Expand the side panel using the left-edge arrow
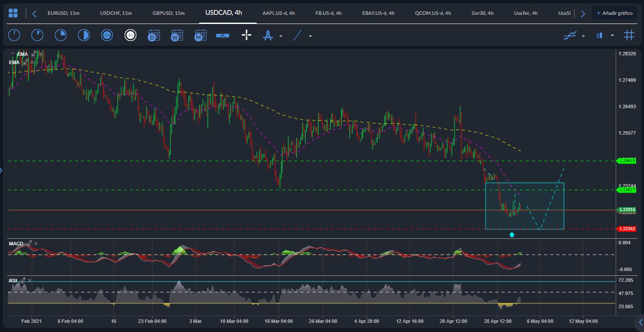This screenshot has width=644, height=332. 1,170
